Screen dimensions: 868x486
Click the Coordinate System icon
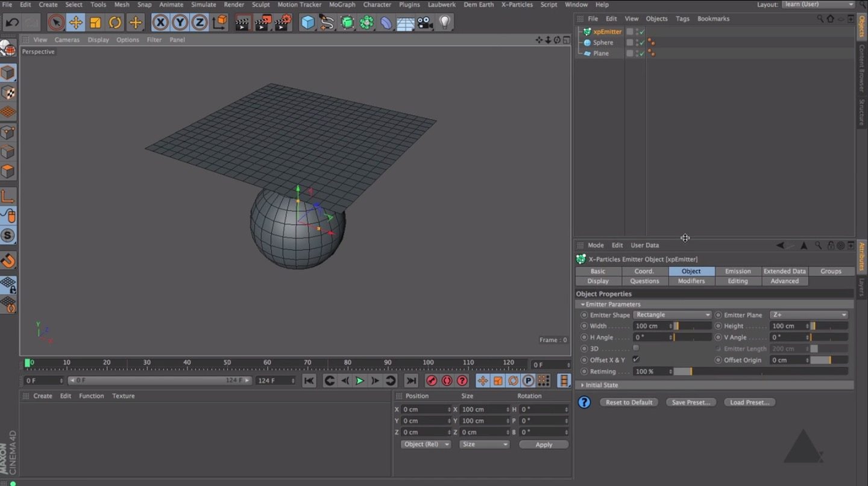coord(220,23)
